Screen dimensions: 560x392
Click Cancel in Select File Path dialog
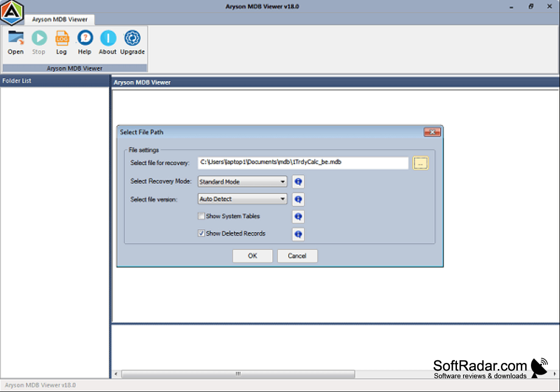pos(297,255)
